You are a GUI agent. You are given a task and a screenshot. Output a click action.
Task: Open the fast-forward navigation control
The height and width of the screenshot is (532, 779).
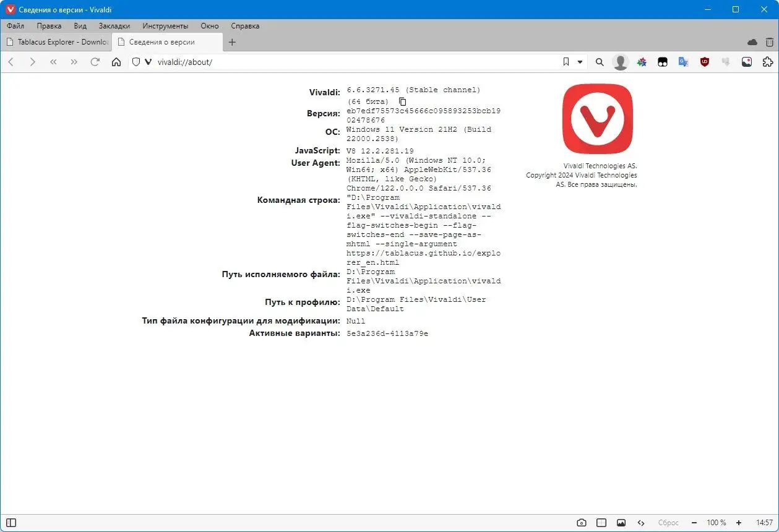click(74, 62)
